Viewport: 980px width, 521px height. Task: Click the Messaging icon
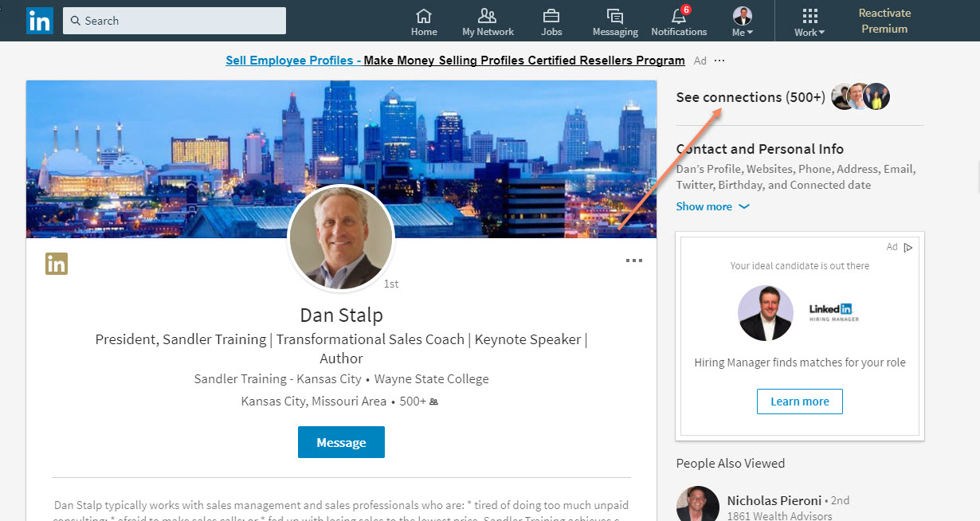pos(614,20)
